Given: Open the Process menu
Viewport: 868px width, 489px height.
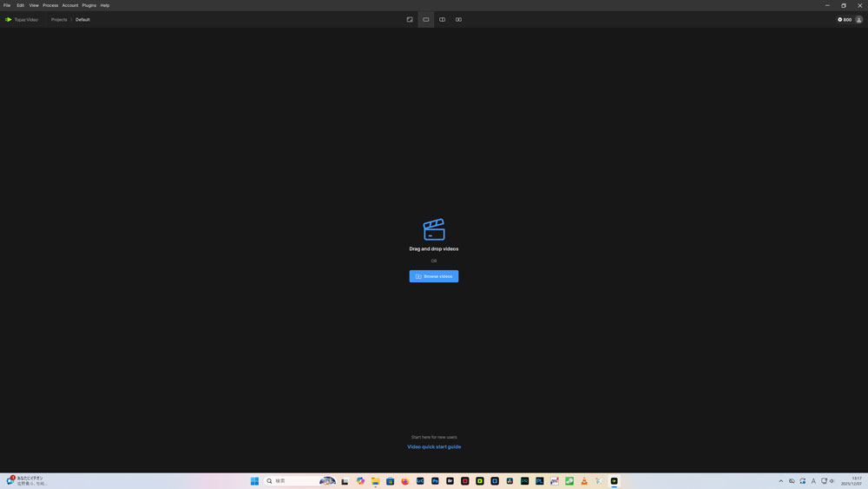Looking at the screenshot, I should 50,5.
